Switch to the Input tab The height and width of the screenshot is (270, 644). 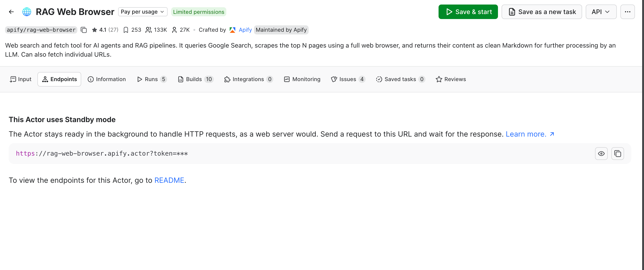coord(20,79)
